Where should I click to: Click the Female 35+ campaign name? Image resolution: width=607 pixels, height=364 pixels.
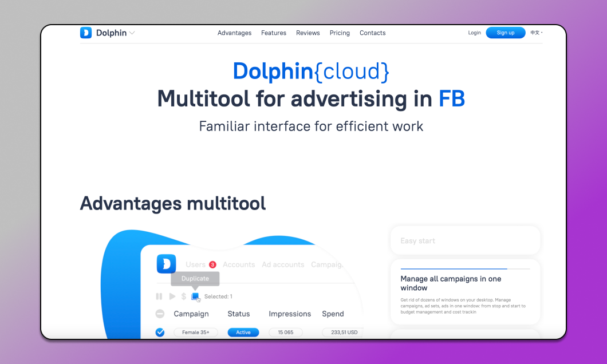[x=196, y=333]
